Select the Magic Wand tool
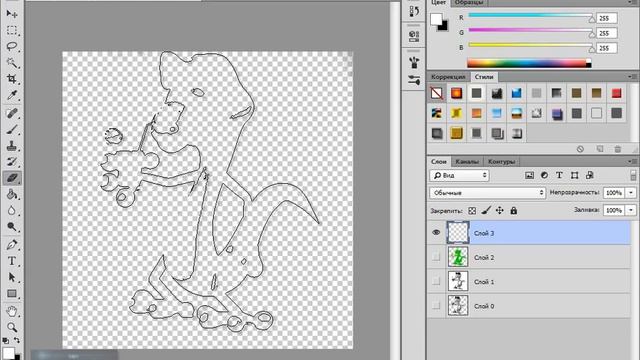This screenshot has width=640, height=360. point(11,62)
